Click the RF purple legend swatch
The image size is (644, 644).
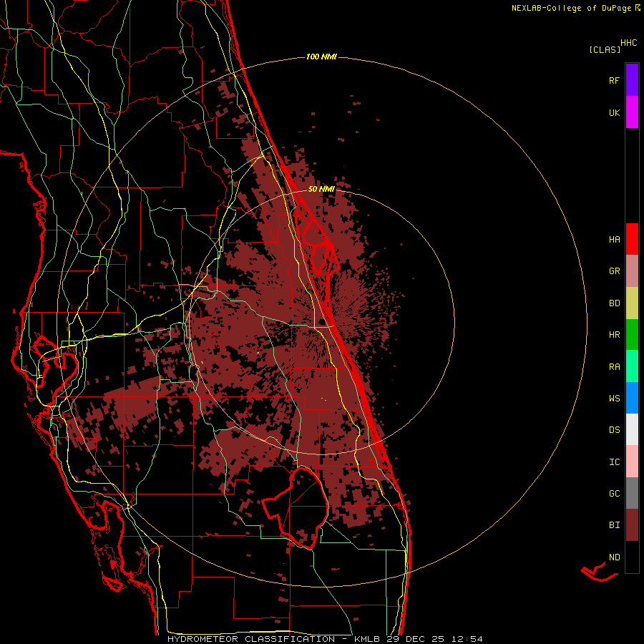click(632, 80)
